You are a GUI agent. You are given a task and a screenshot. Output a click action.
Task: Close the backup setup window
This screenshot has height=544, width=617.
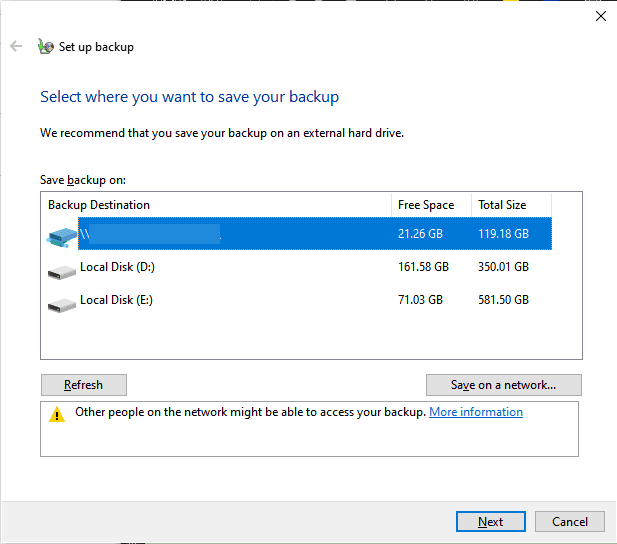pos(600,16)
